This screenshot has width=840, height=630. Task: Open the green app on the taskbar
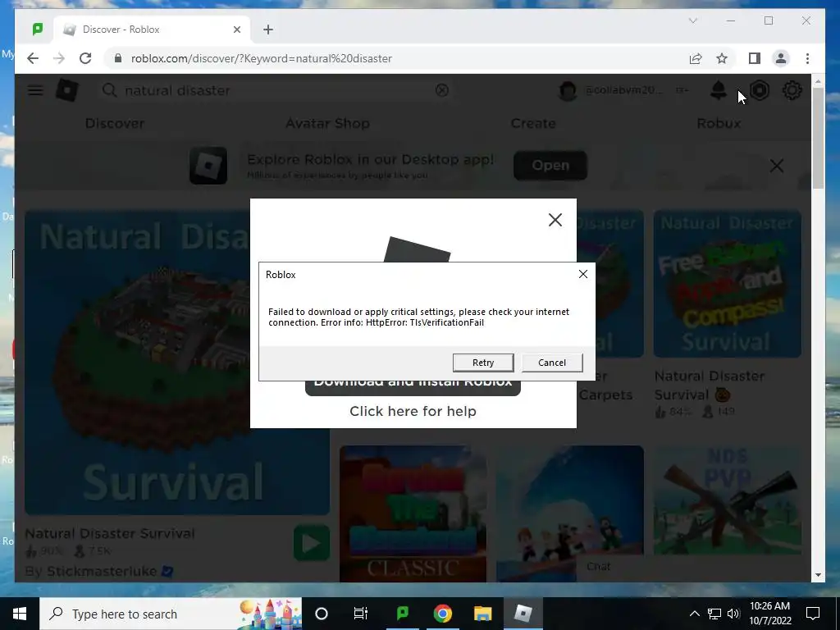click(x=402, y=614)
